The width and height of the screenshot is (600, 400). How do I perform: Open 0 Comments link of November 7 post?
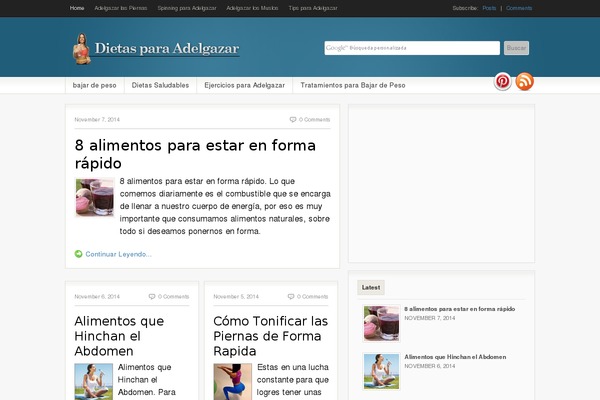point(315,119)
